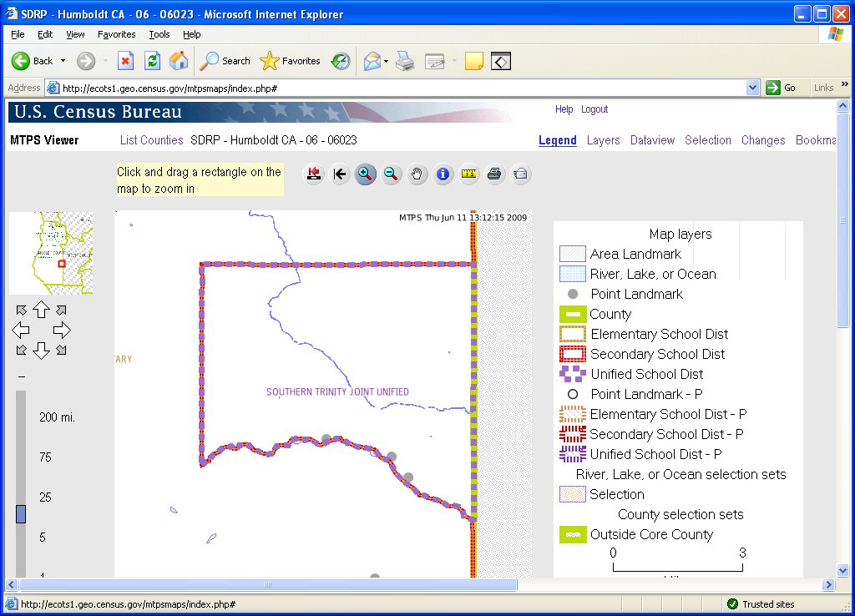Click the Logout link
Image resolution: width=855 pixels, height=616 pixels.
click(x=594, y=109)
